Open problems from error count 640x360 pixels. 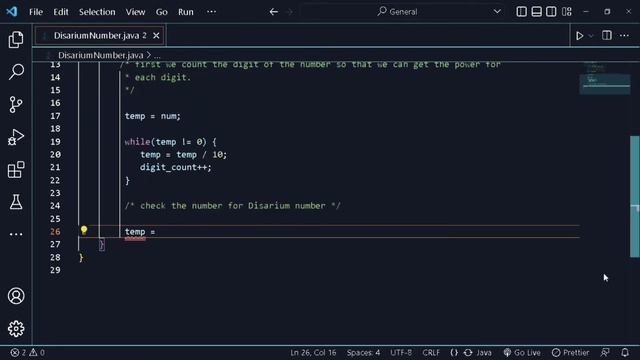coord(27,352)
